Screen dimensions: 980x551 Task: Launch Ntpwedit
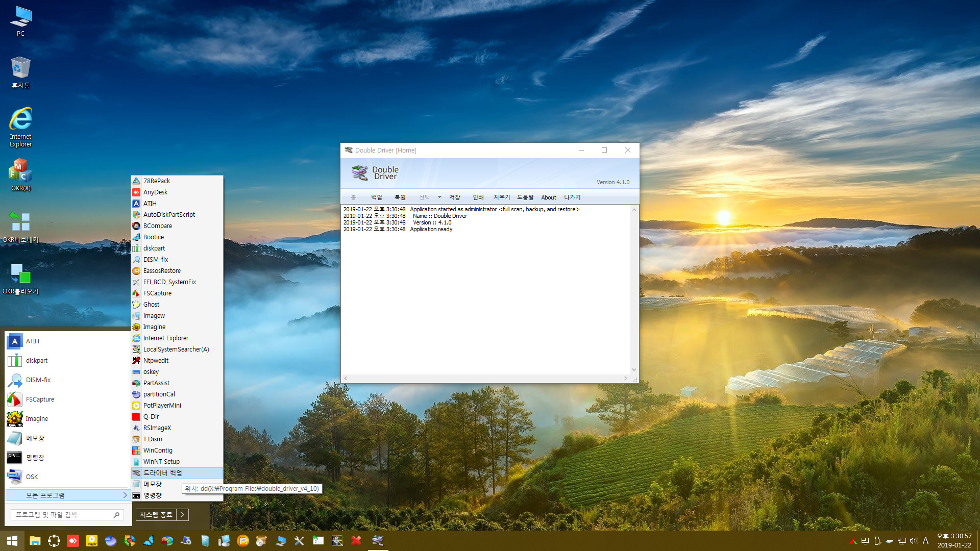point(177,361)
